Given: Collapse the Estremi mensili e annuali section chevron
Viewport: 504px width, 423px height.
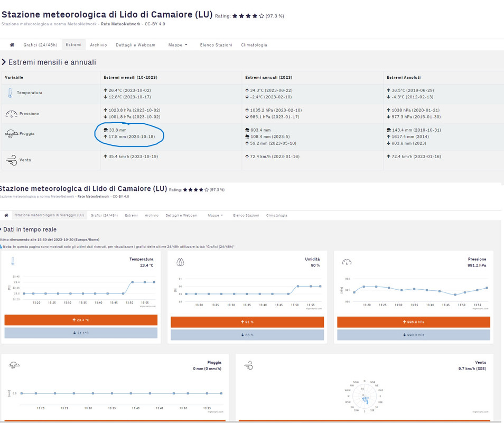Looking at the screenshot, I should [x=4, y=62].
